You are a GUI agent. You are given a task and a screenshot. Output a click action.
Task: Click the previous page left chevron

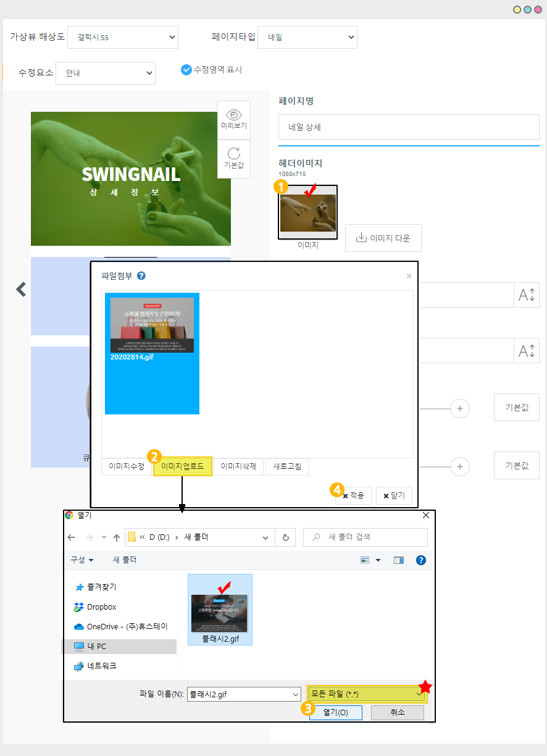coord(21,289)
